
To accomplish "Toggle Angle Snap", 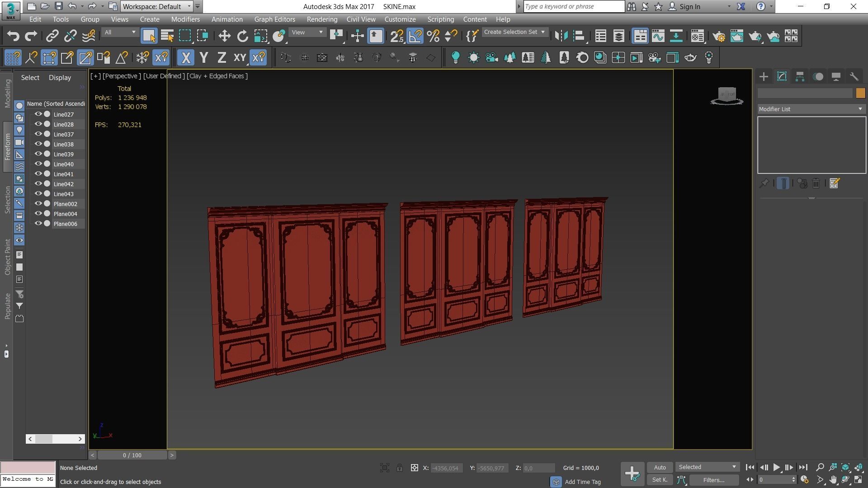I will click(x=415, y=36).
